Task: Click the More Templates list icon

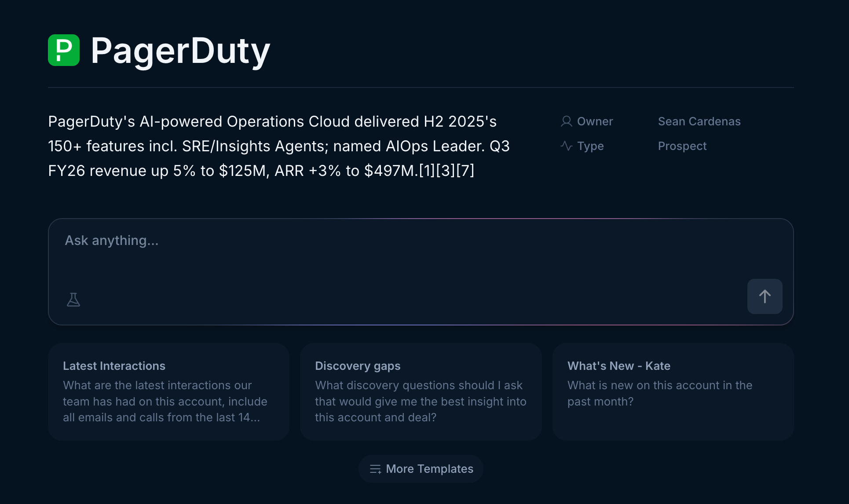Action: pyautogui.click(x=375, y=469)
